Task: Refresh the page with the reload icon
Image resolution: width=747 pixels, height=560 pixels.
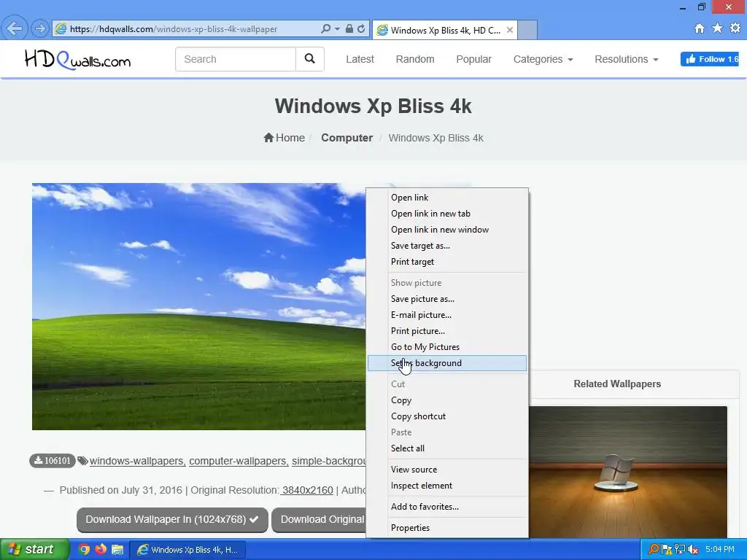Action: tap(361, 29)
